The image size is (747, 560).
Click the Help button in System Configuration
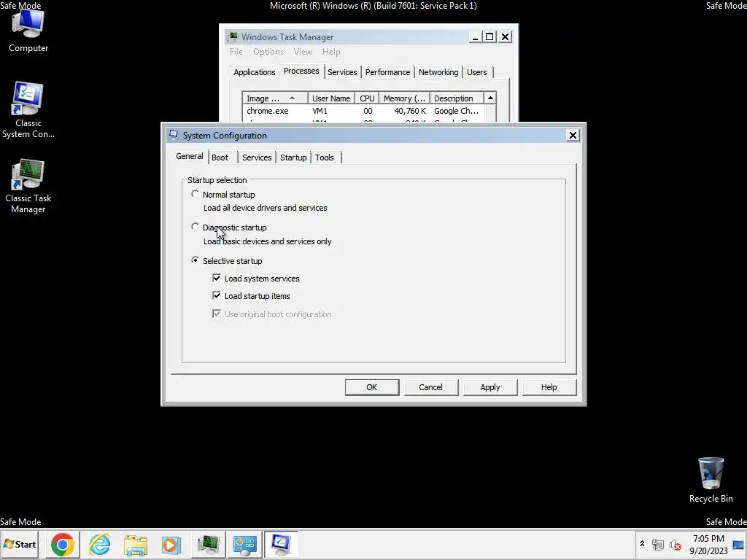pyautogui.click(x=549, y=387)
